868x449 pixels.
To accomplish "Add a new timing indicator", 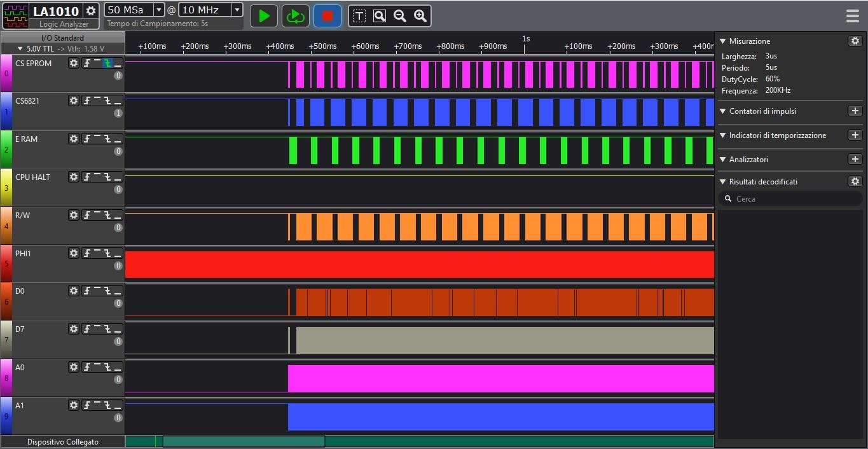I will 855,135.
